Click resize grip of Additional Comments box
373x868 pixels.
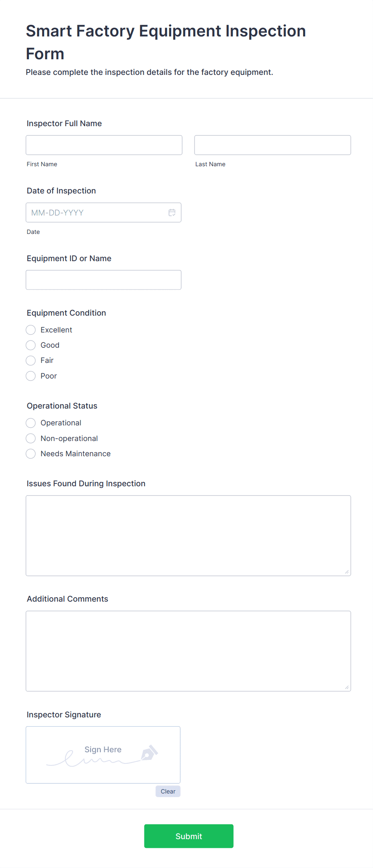[347, 687]
